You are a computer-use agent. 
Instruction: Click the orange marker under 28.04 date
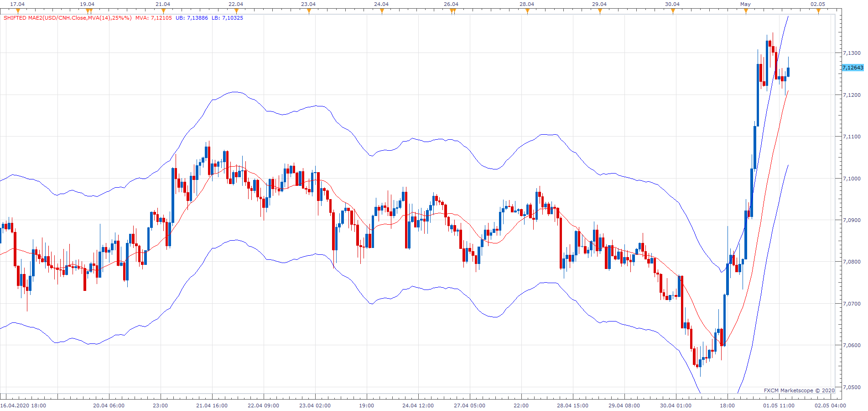click(x=527, y=11)
